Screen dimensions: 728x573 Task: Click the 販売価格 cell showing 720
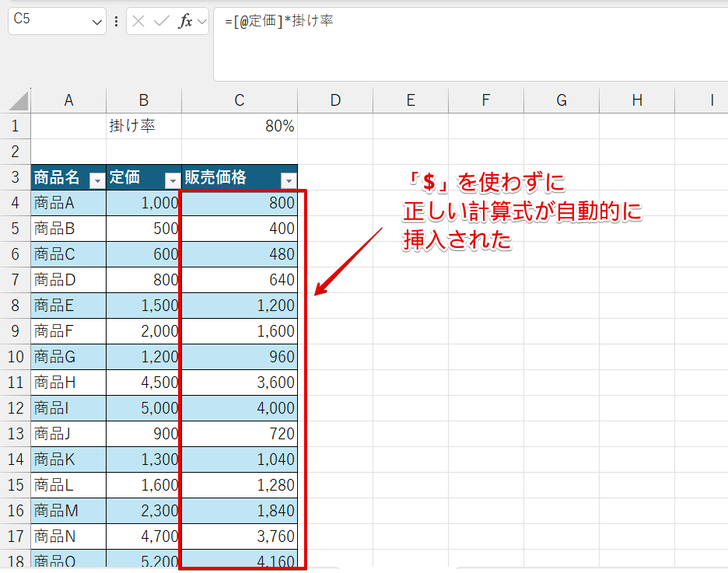240,434
